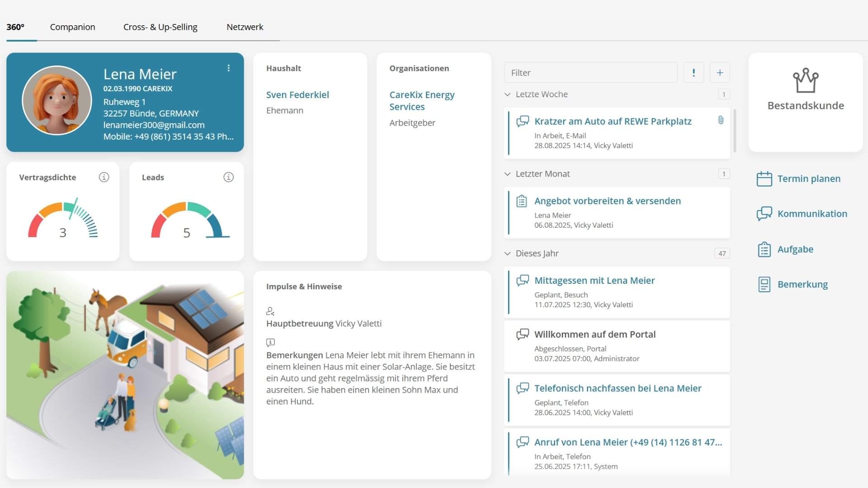Click the Kommunikation speech bubble icon
Image resolution: width=868 pixels, height=488 pixels.
coord(764,214)
